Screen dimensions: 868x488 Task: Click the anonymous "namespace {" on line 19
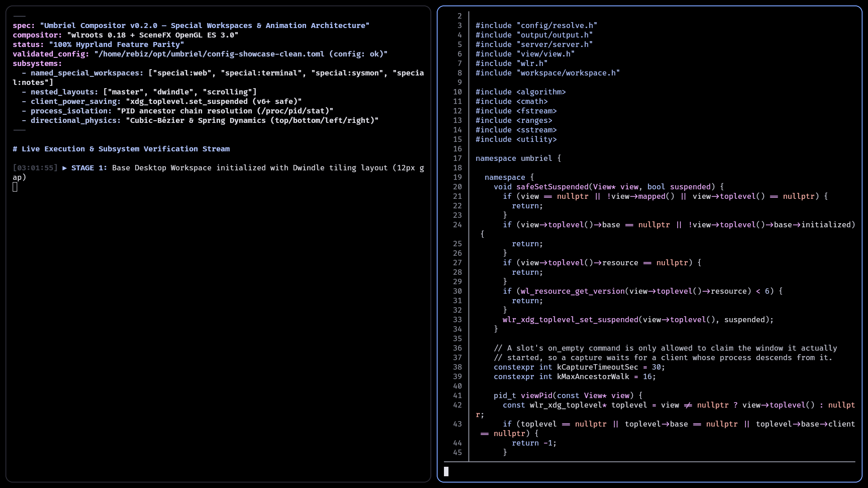(509, 178)
